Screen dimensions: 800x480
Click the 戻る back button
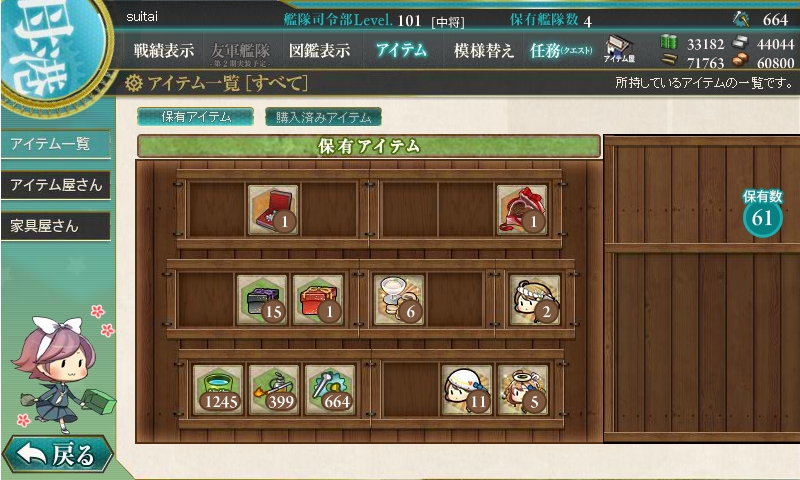point(58,454)
